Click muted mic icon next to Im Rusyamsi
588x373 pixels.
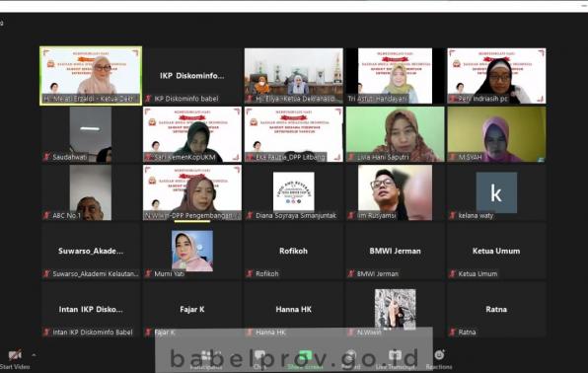coord(351,215)
